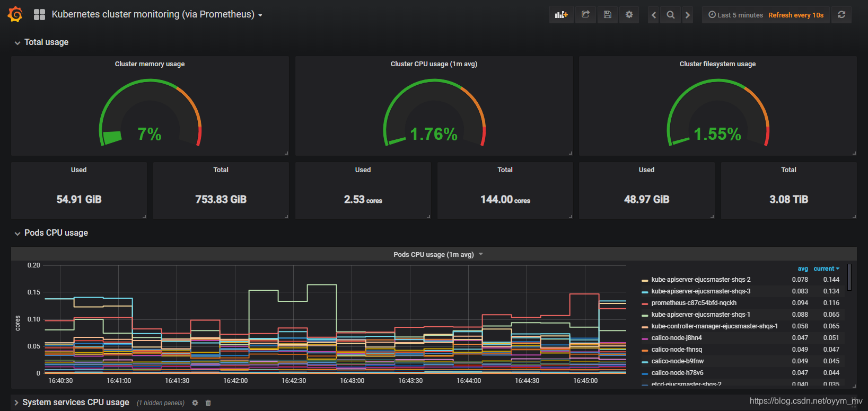Open Cluster CPU usage (1m avg) panel title
Screen dimensions: 868x411
(434, 64)
